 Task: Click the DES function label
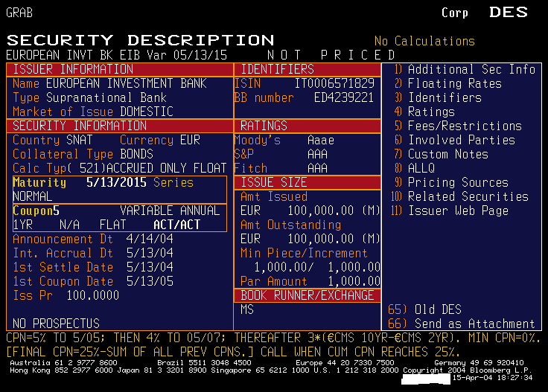(x=509, y=12)
